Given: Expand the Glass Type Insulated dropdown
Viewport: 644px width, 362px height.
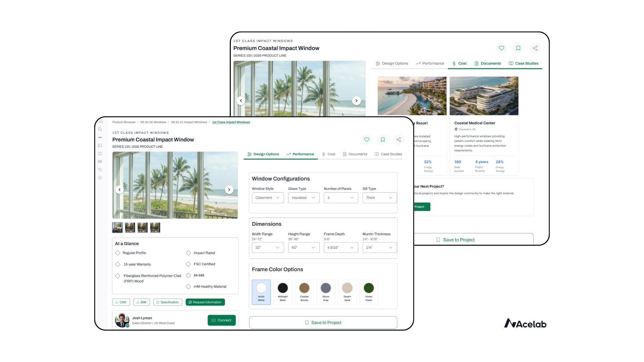Looking at the screenshot, I should [304, 198].
